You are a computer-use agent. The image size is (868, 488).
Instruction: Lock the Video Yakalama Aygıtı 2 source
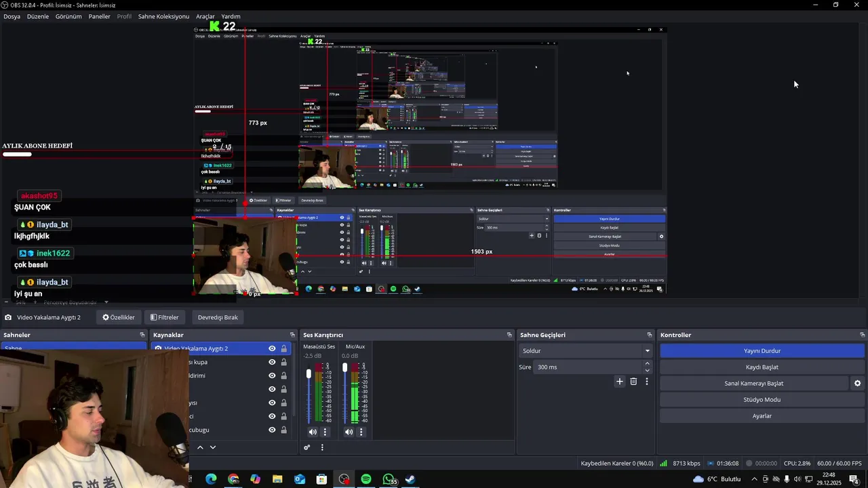[283, 348]
